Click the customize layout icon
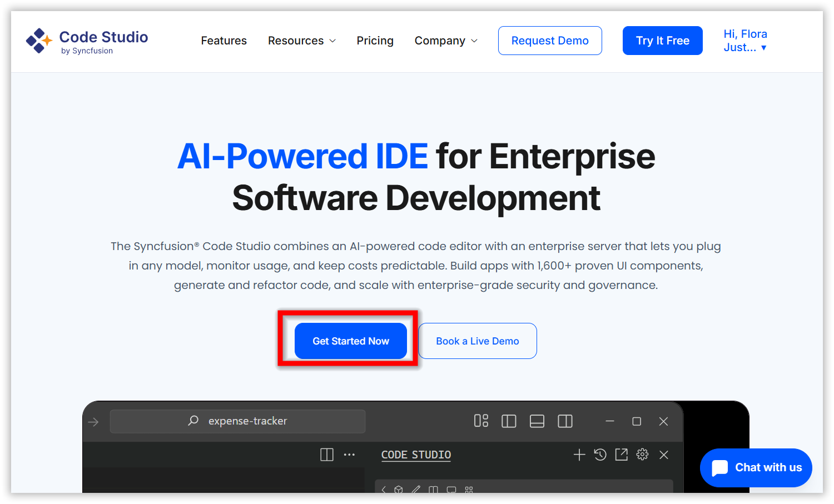The image size is (834, 504). pos(481,421)
